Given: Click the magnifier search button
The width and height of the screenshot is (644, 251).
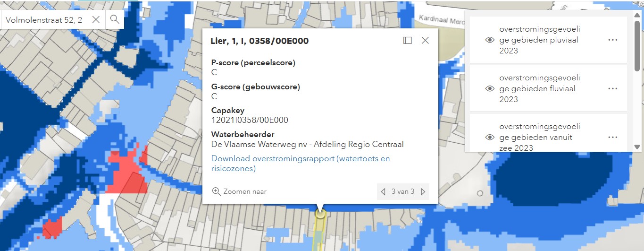Looking at the screenshot, I should pos(115,19).
